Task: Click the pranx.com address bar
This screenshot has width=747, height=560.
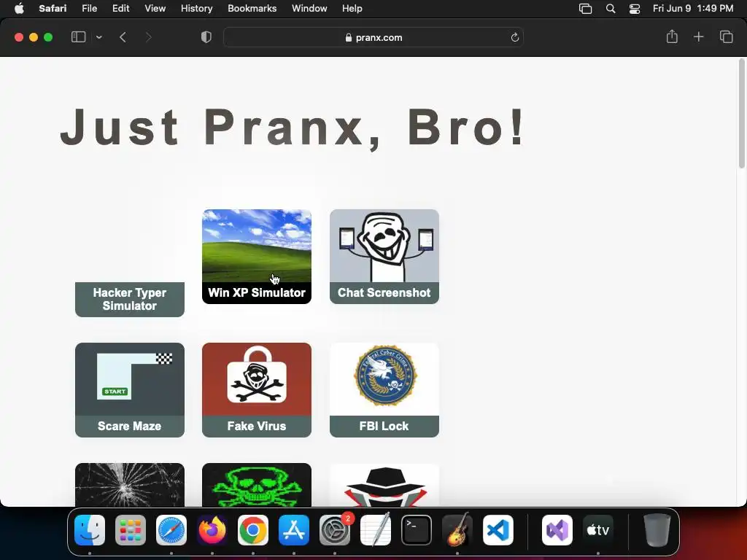Action: (373, 37)
